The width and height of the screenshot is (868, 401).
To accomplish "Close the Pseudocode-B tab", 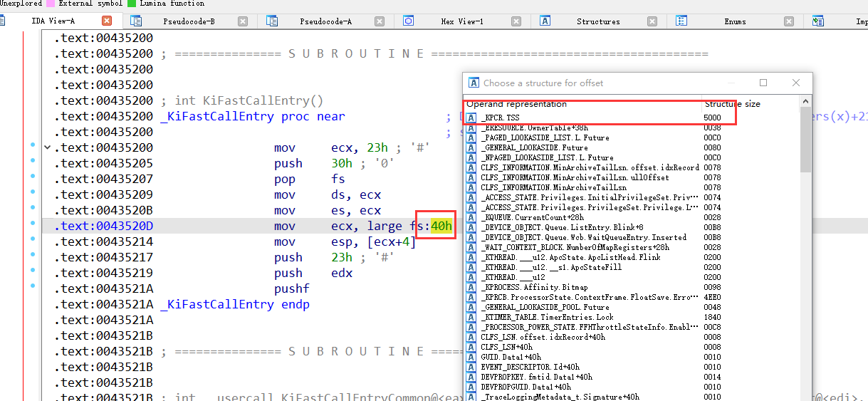I will click(x=244, y=21).
